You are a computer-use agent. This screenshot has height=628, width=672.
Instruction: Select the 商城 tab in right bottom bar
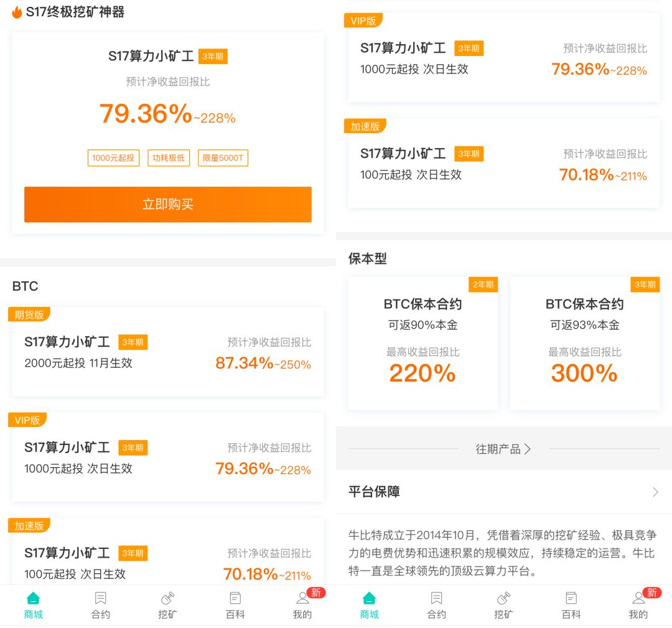click(x=369, y=605)
